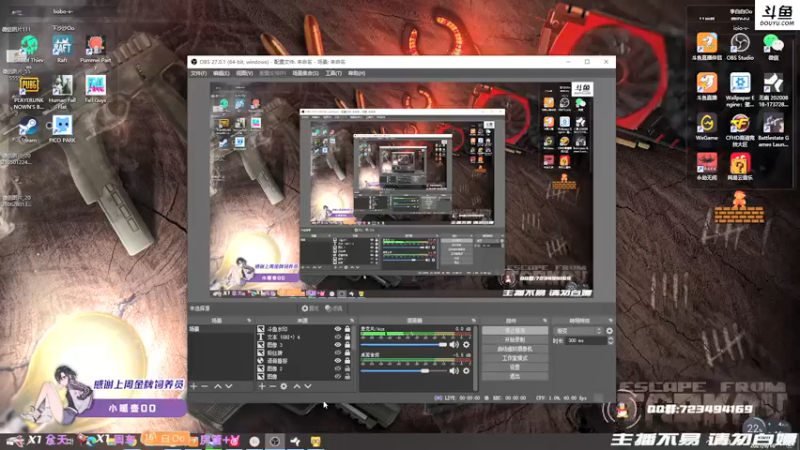Open Fall Guys desktop shortcut

point(95,89)
